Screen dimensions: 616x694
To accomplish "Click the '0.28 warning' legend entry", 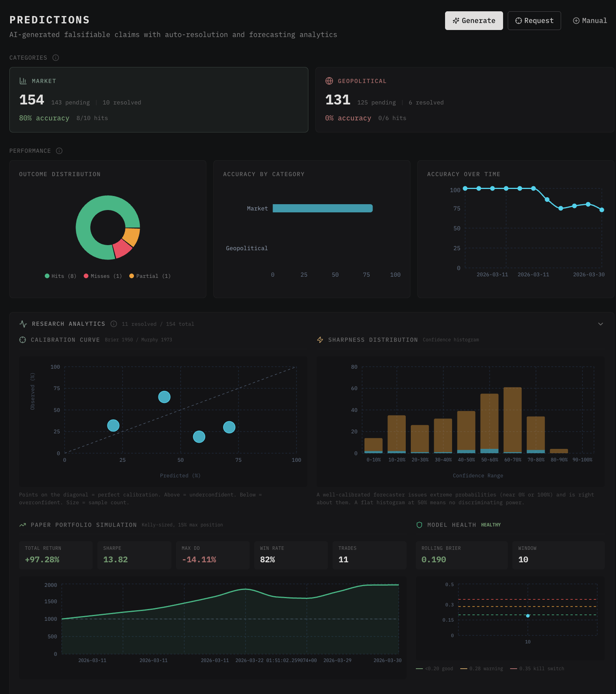I will 482,669.
